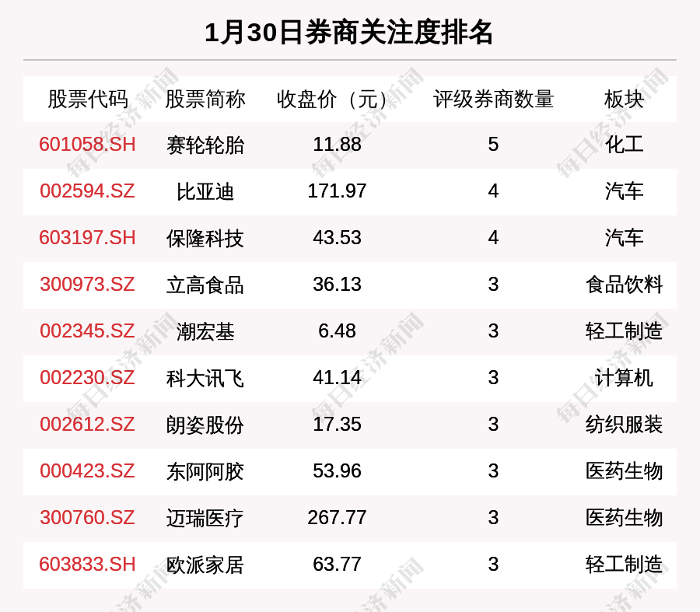The height and width of the screenshot is (612, 700).
Task: Click stock code 002612.SZ
Action: pos(87,425)
